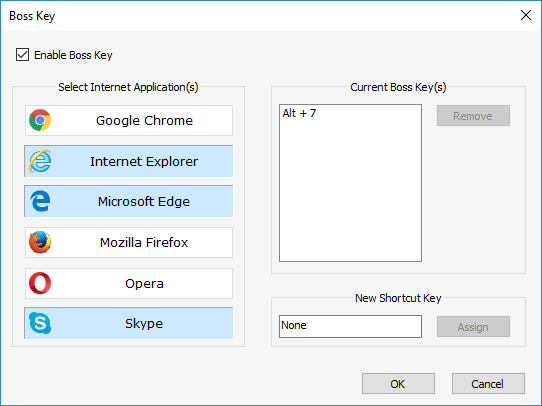
Task: Click the Google Chrome logo icon
Action: pyautogui.click(x=40, y=120)
